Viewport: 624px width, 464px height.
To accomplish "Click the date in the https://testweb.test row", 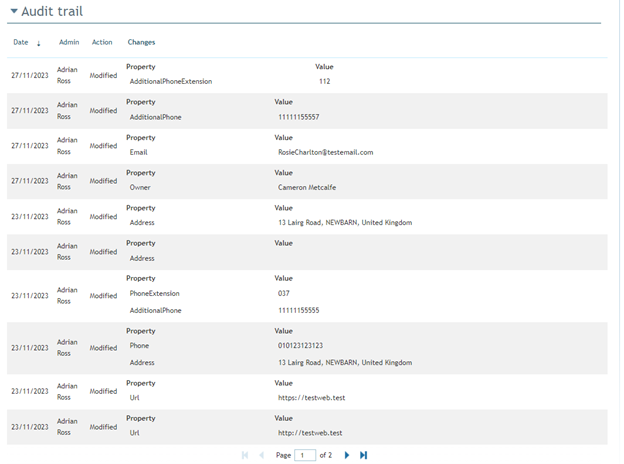I will (29, 391).
